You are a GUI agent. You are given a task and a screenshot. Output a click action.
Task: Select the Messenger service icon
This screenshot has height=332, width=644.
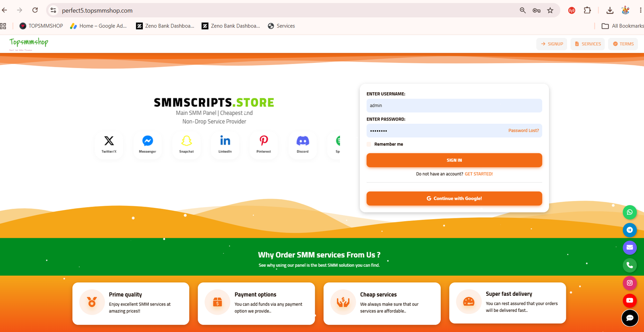click(x=148, y=145)
